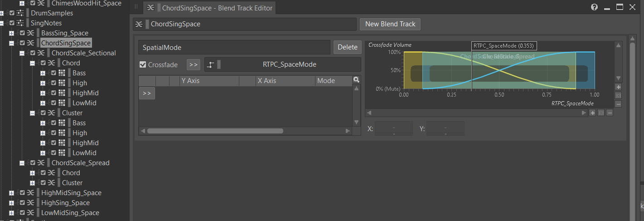Viewport: 644px width, 221px height.
Task: Click the RTPC_SpaceMode game parameter icon
Action: pyautogui.click(x=211, y=64)
